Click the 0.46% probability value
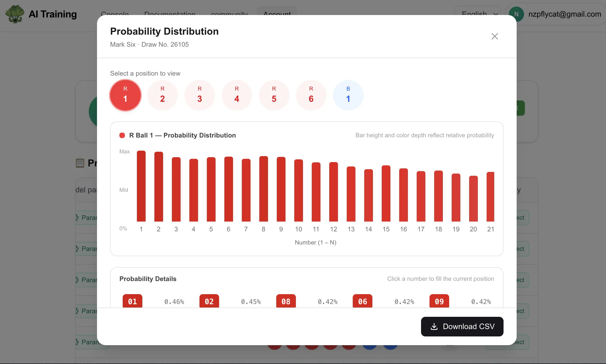The width and height of the screenshot is (606, 364). coord(174,302)
